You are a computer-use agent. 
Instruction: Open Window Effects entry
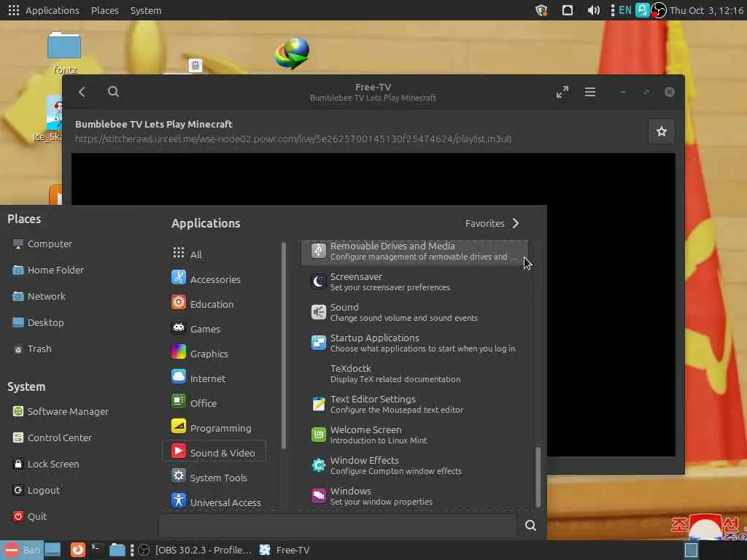coord(414,465)
